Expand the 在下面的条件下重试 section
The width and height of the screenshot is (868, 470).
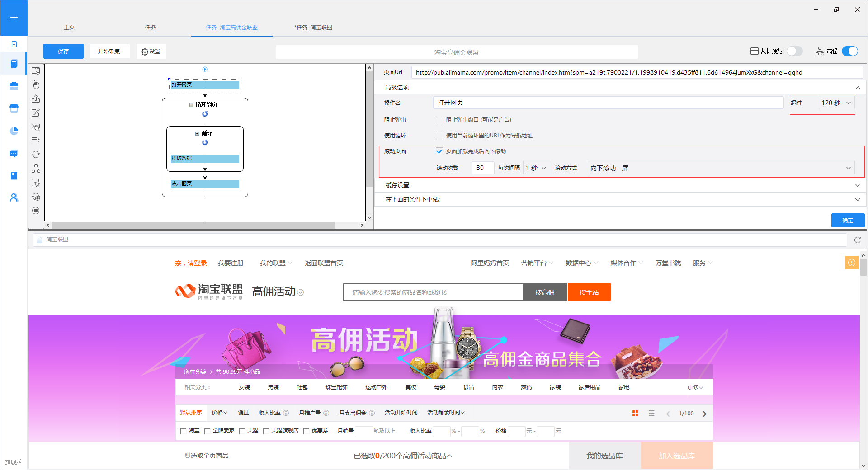(x=858, y=200)
